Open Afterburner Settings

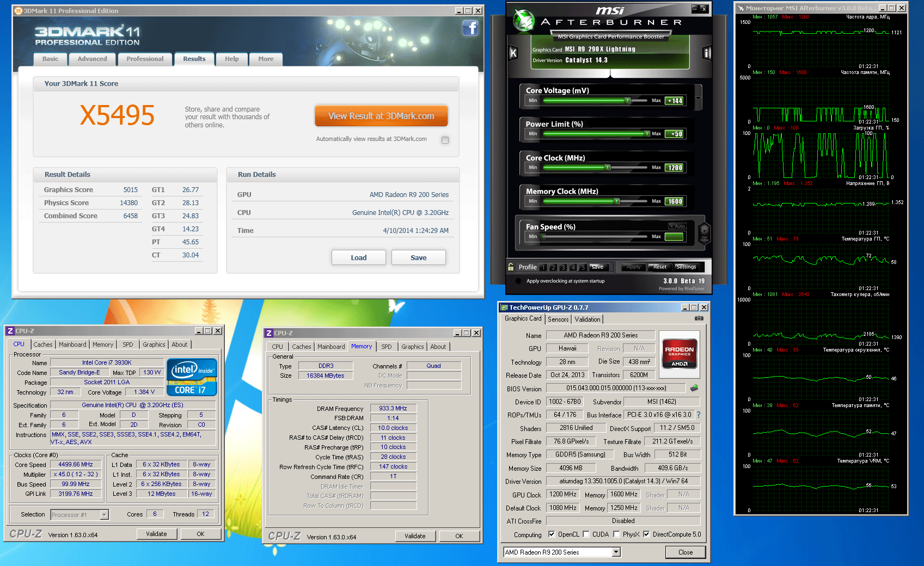tap(686, 267)
